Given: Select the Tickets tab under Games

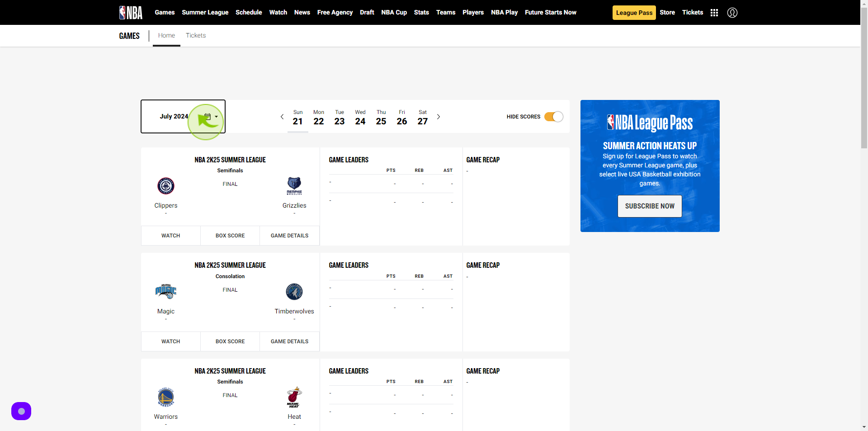Looking at the screenshot, I should pyautogui.click(x=196, y=35).
